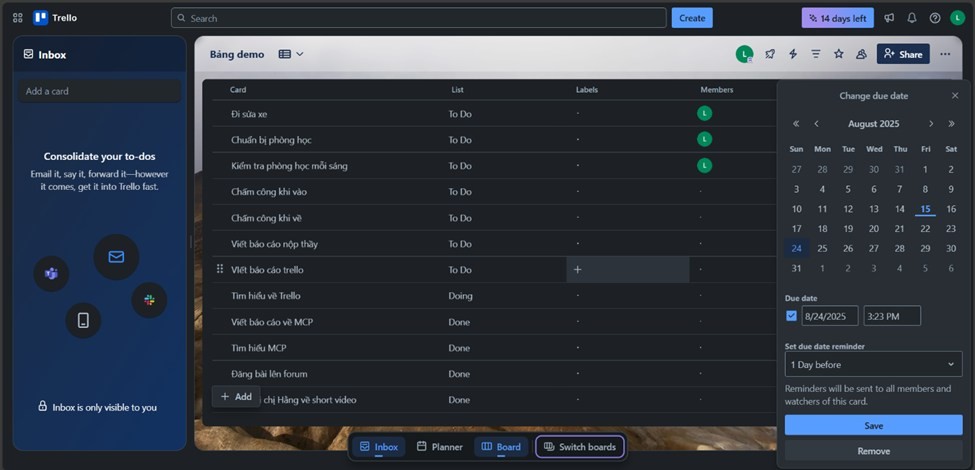
Task: Open the Power-Ups rocket icon
Action: click(x=770, y=54)
